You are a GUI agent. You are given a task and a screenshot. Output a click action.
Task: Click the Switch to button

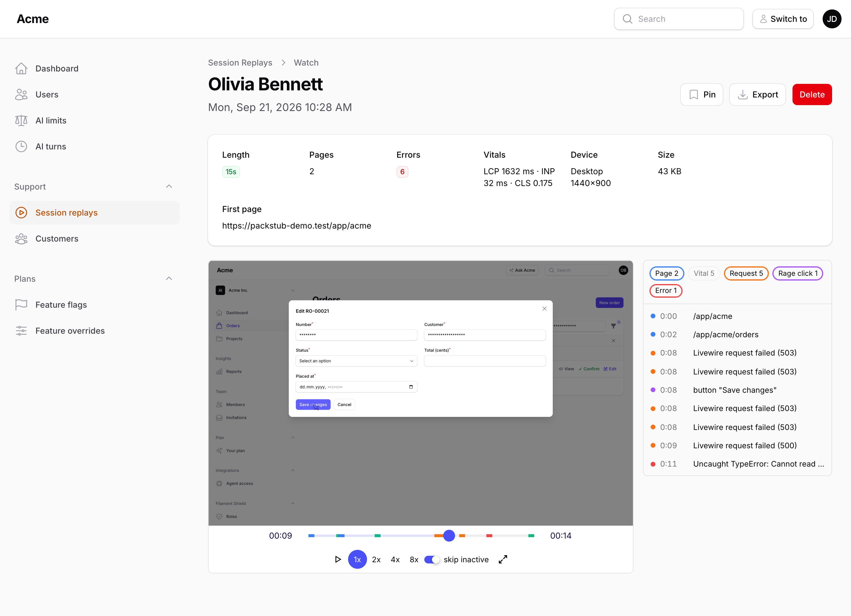click(783, 19)
